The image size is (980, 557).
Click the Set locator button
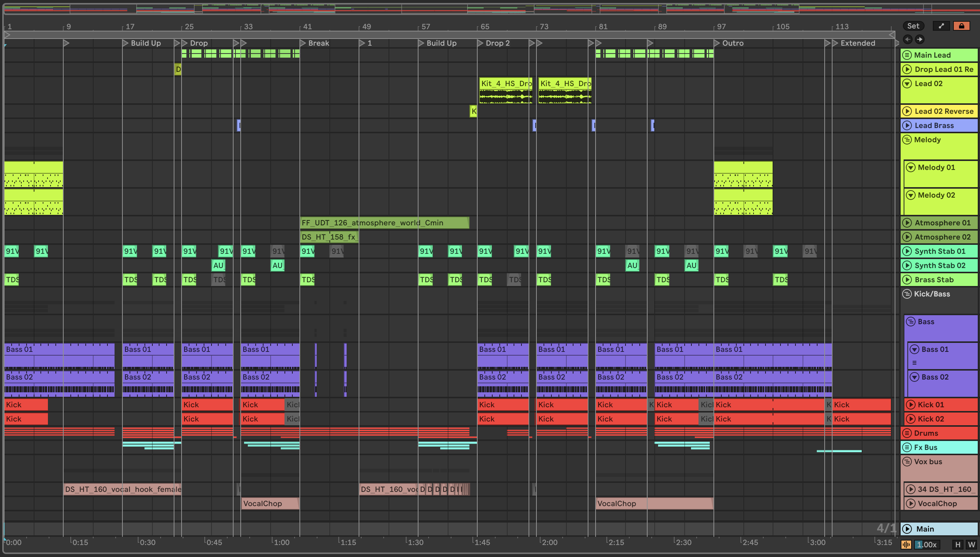click(913, 25)
